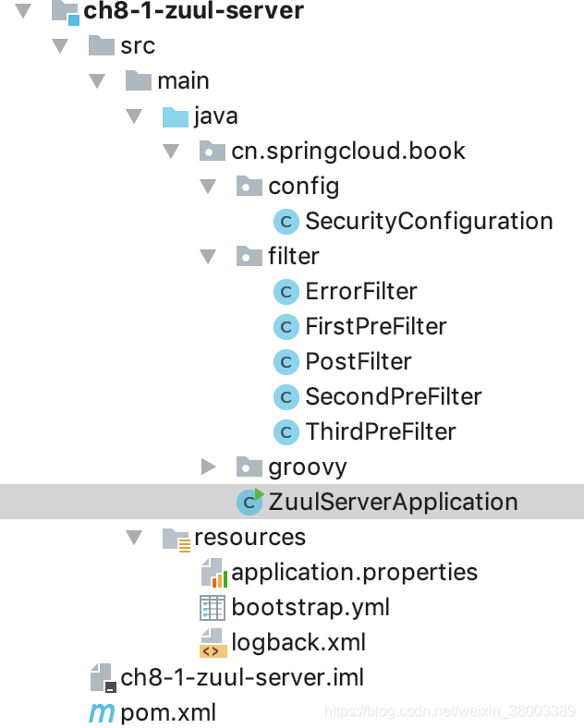Click the logback.xml file icon
The width and height of the screenshot is (584, 728).
tap(213, 643)
